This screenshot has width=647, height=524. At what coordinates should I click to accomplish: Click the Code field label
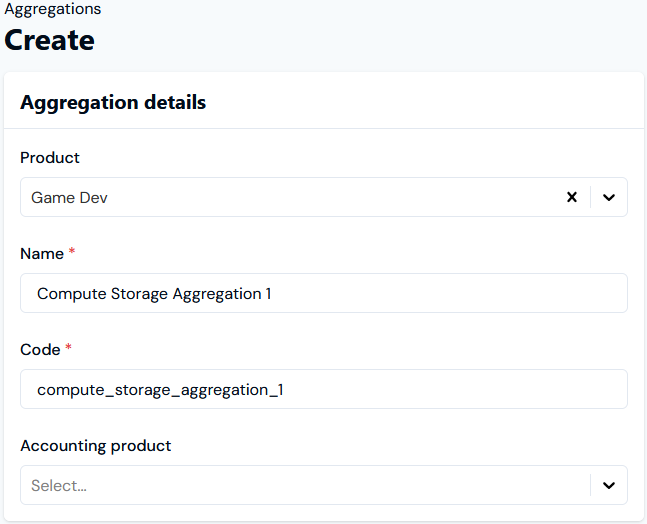[40, 349]
